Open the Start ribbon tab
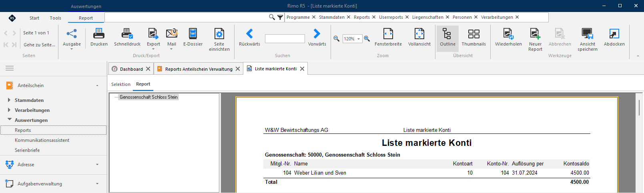 tap(34, 18)
